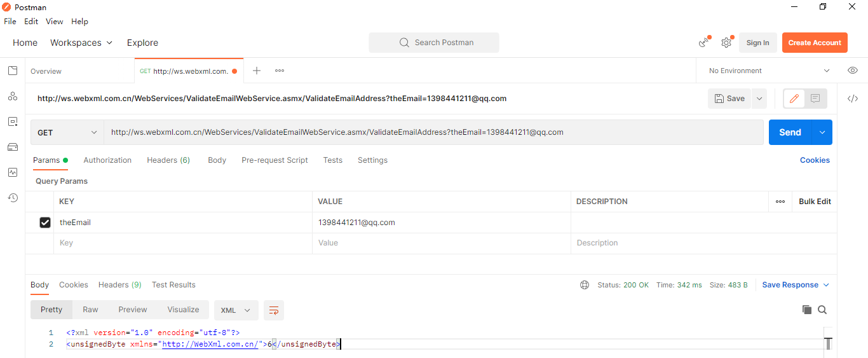Viewport: 868px width, 358px height.
Task: Open the http://WebXml.com.cn/ link in response
Action: click(210, 344)
